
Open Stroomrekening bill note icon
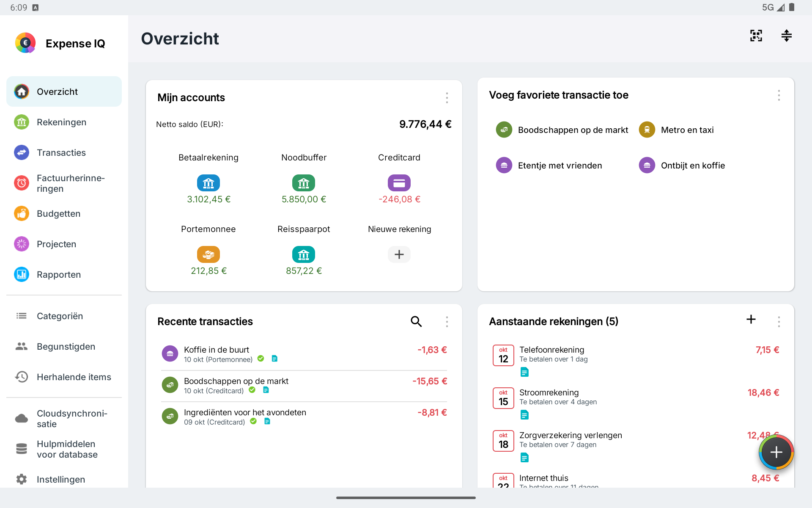pyautogui.click(x=524, y=415)
